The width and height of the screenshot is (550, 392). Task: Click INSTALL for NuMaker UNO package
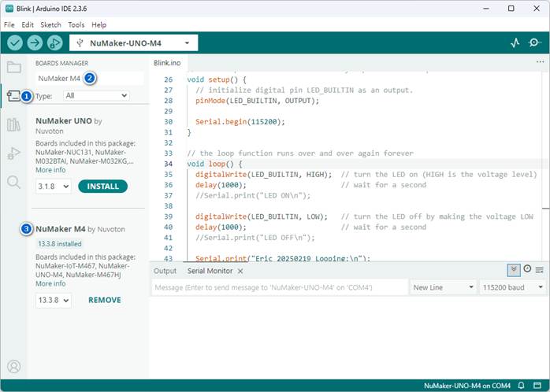pyautogui.click(x=102, y=187)
